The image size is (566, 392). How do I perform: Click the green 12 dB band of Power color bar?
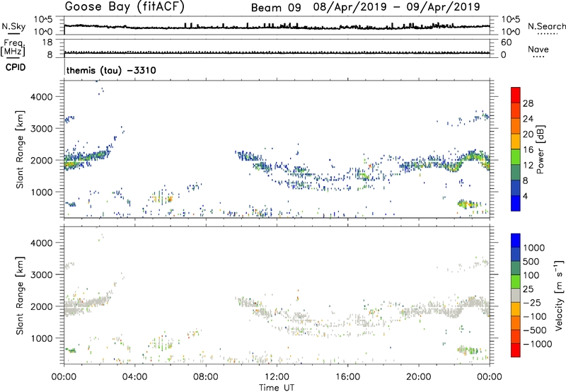(x=516, y=156)
